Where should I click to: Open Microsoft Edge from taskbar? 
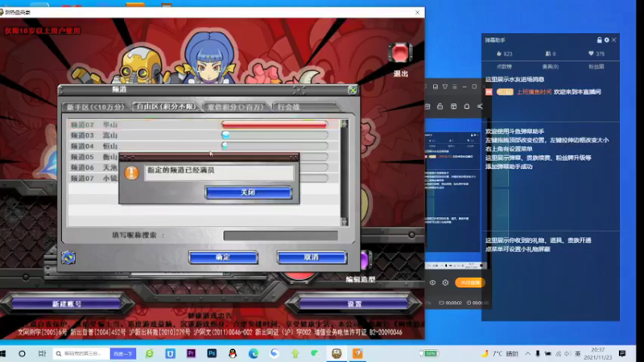(x=254, y=353)
